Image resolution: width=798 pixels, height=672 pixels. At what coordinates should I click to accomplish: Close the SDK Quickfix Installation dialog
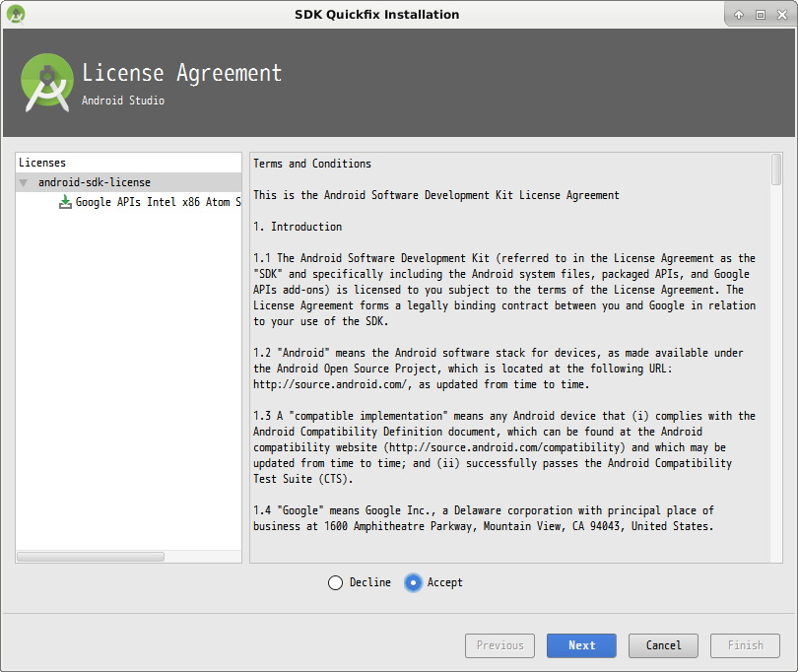[780, 14]
